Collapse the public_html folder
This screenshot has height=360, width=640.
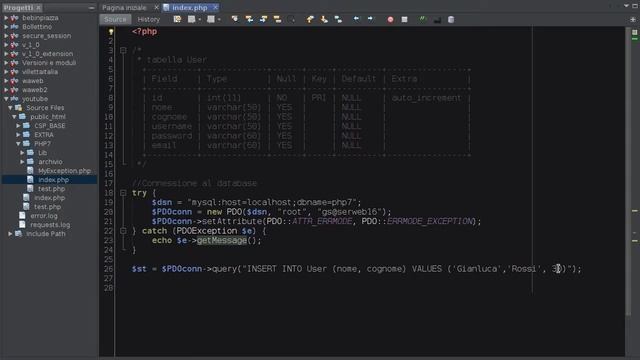click(x=14, y=117)
